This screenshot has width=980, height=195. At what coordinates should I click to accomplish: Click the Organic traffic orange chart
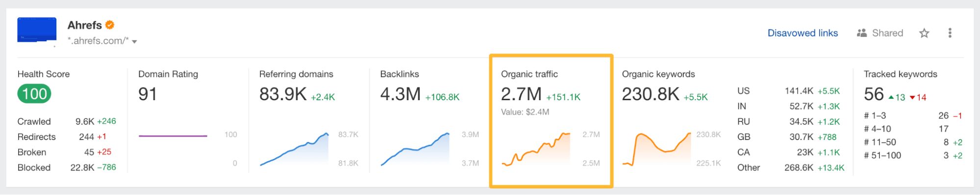coord(536,149)
